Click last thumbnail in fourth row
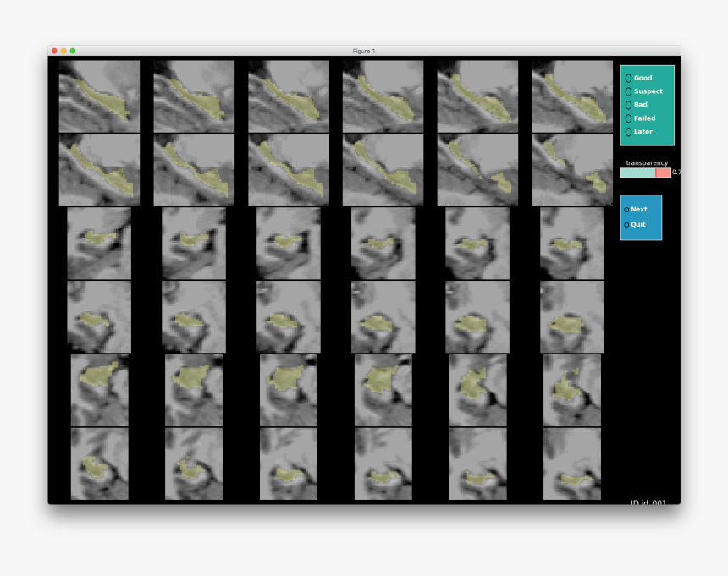 pos(572,316)
